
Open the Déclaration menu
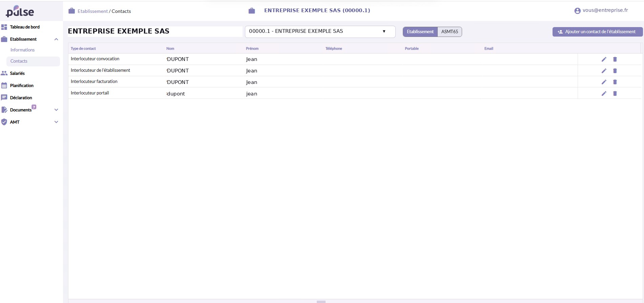[x=21, y=98]
